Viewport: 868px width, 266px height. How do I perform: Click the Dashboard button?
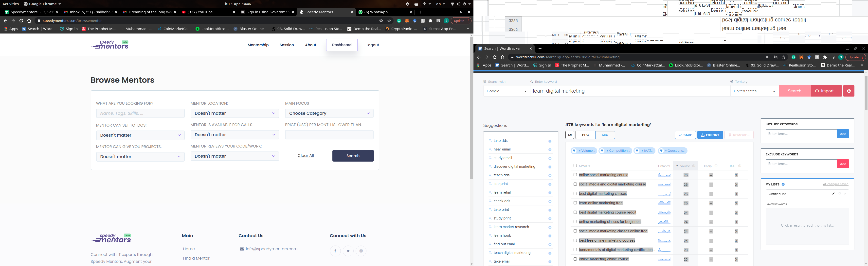coord(342,45)
